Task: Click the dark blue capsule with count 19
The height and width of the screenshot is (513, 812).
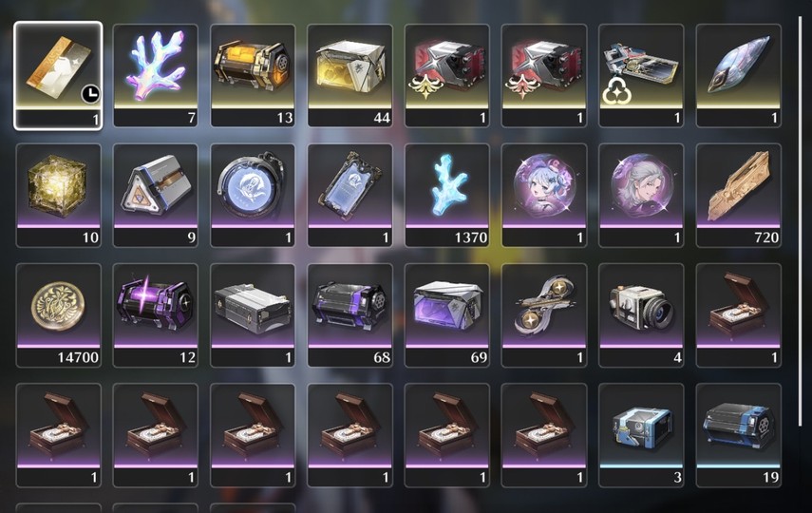Action: point(739,435)
